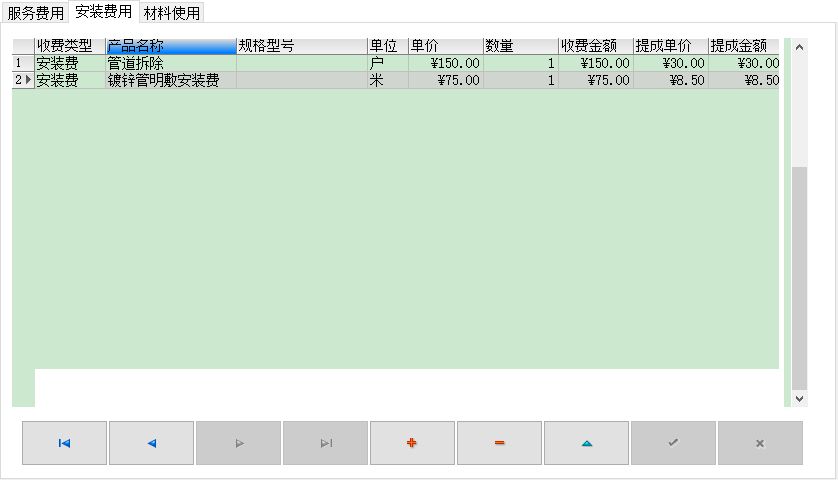Click the scrollbar down arrow
The width and height of the screenshot is (838, 480).
pyautogui.click(x=800, y=398)
